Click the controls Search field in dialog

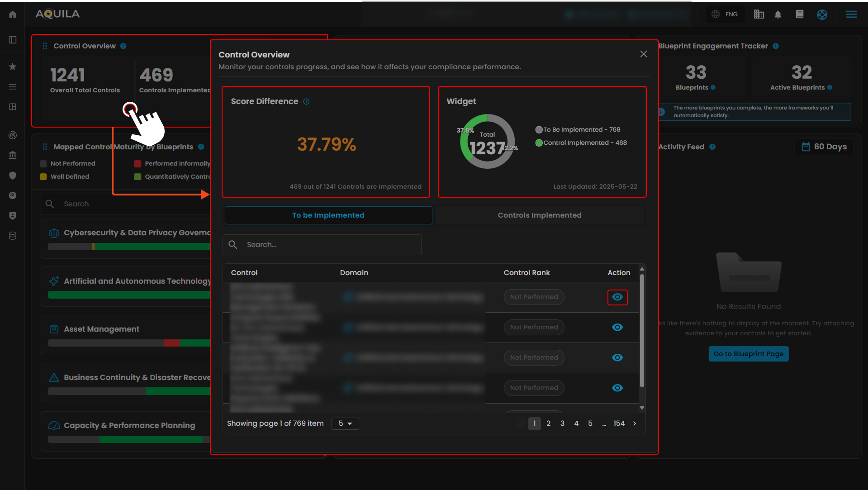[322, 245]
